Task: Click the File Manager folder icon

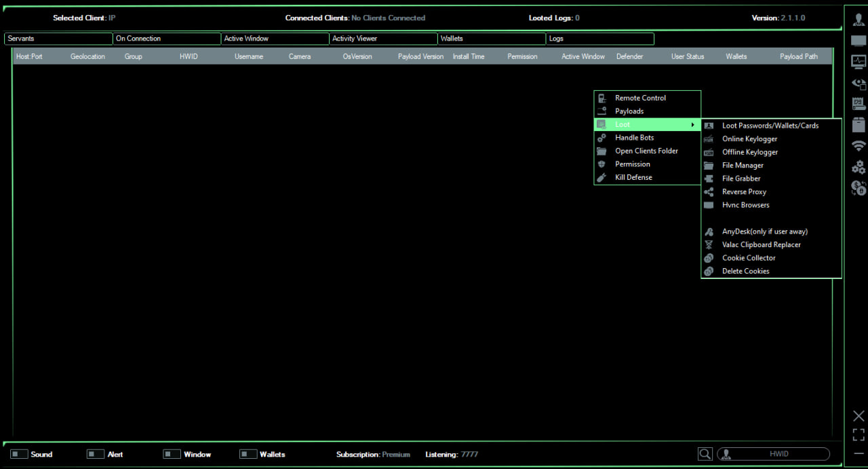Action: [709, 166]
